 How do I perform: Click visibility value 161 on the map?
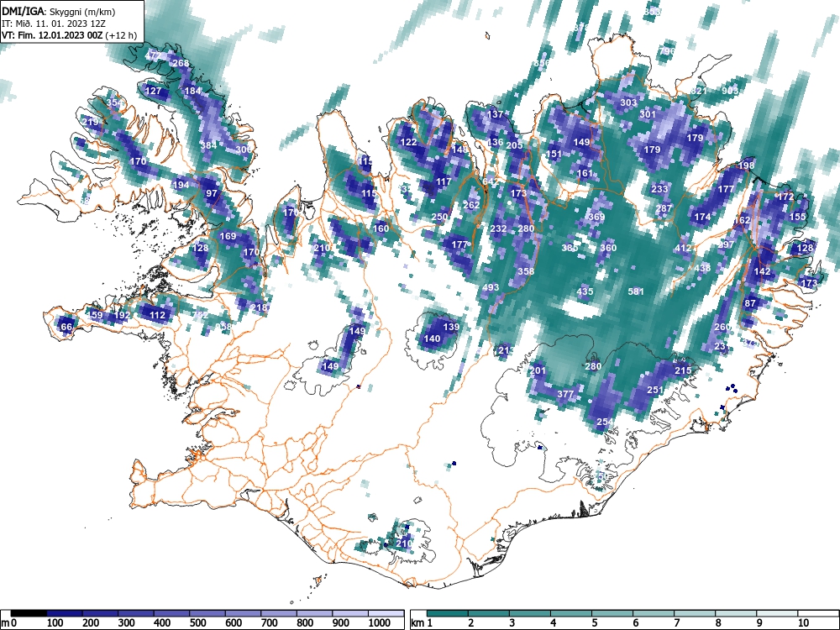point(585,173)
